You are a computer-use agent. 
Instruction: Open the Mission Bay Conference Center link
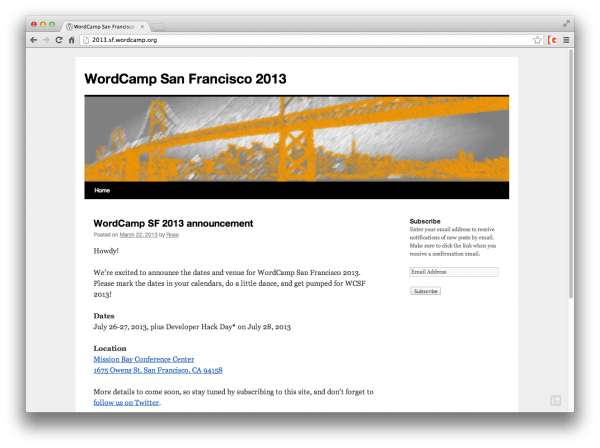(x=143, y=359)
